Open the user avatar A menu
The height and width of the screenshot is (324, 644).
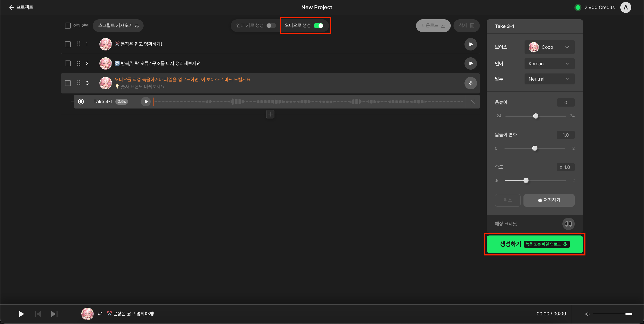(625, 8)
